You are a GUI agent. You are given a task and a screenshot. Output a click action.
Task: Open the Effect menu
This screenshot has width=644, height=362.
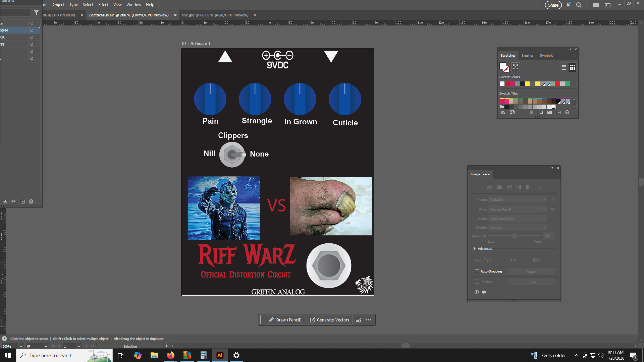point(103,5)
